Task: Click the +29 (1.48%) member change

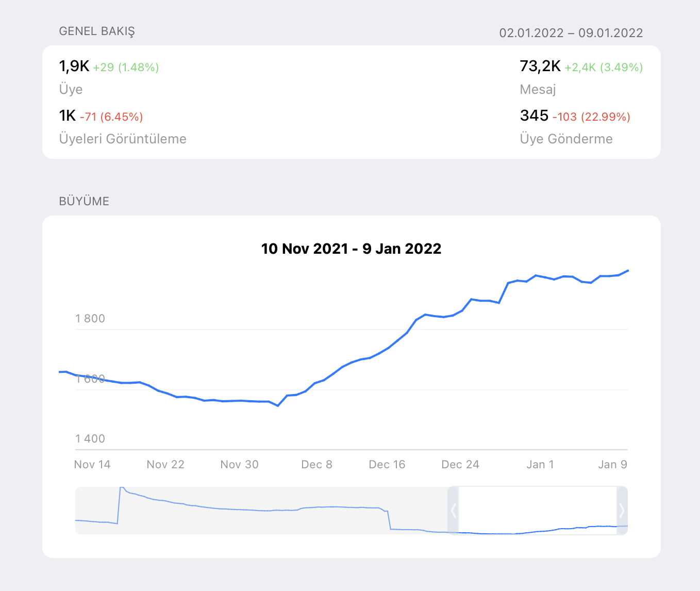Action: (x=126, y=68)
